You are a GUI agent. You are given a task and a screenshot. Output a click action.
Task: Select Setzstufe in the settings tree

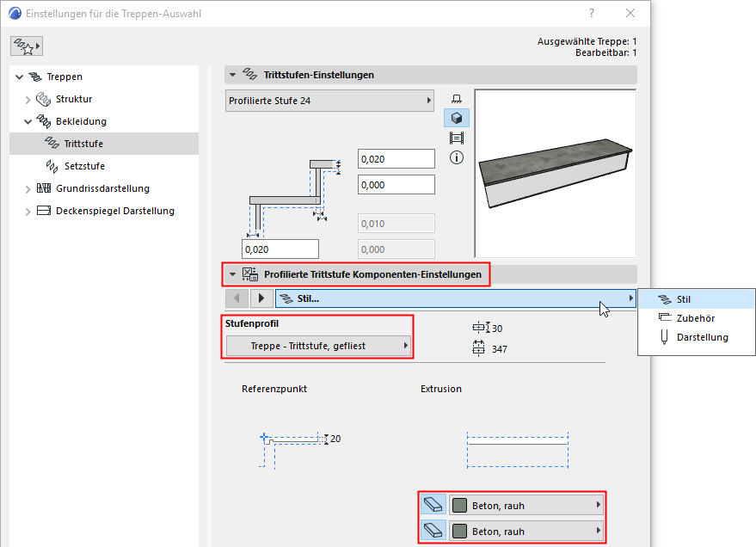tap(104, 166)
